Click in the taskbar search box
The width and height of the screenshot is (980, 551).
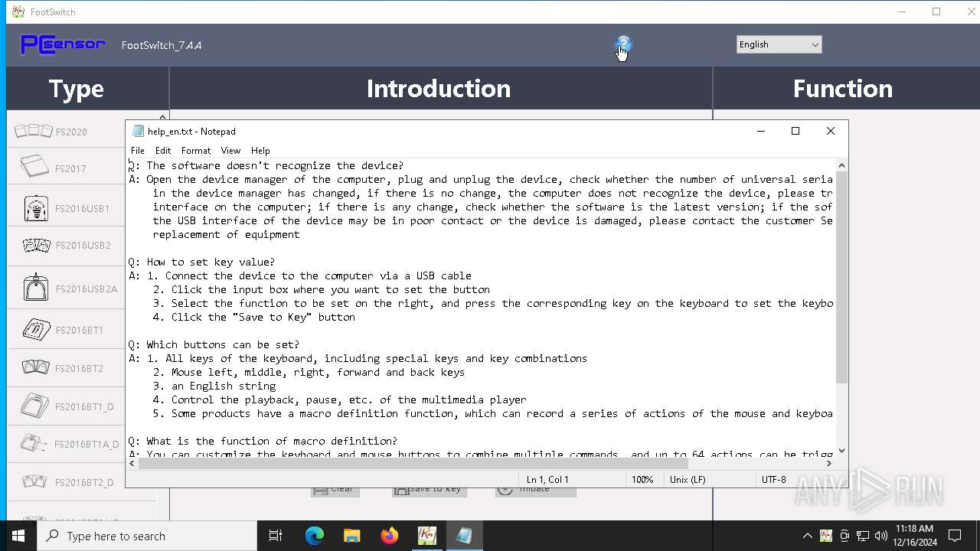pos(147,536)
